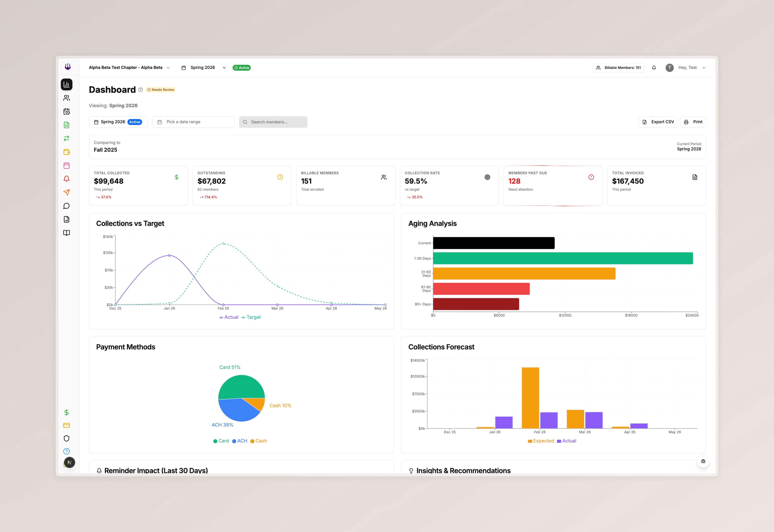The width and height of the screenshot is (774, 532).
Task: Open the Spring 2026 term dropdown at top
Action: tap(224, 67)
